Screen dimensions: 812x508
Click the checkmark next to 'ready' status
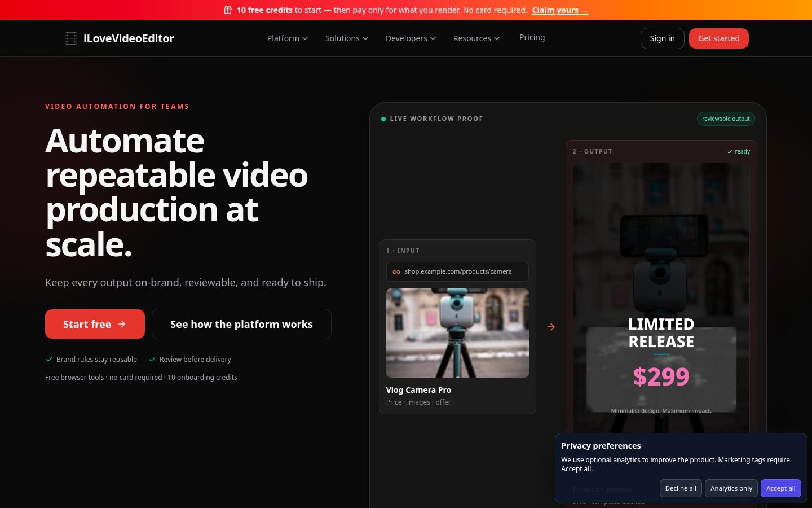pos(730,152)
